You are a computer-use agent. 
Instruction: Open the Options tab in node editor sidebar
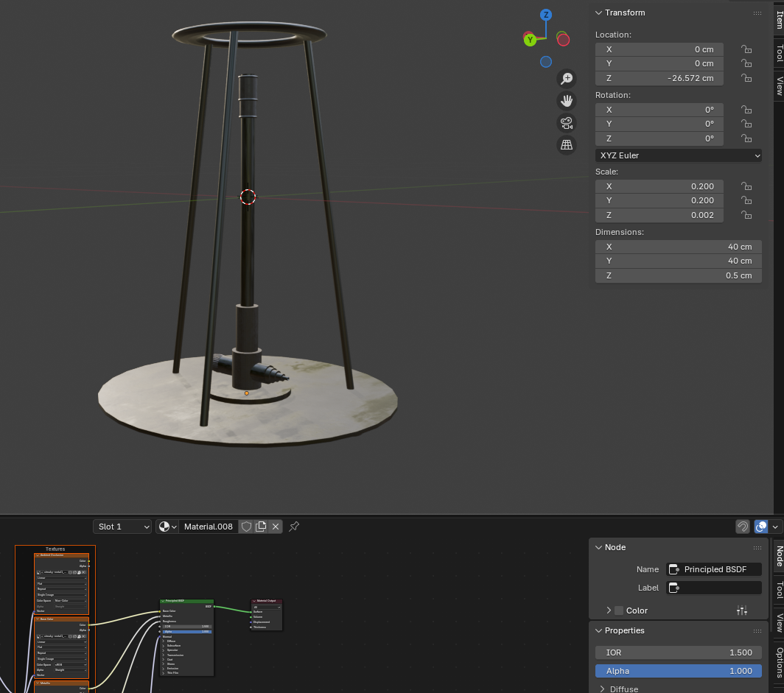tap(778, 662)
